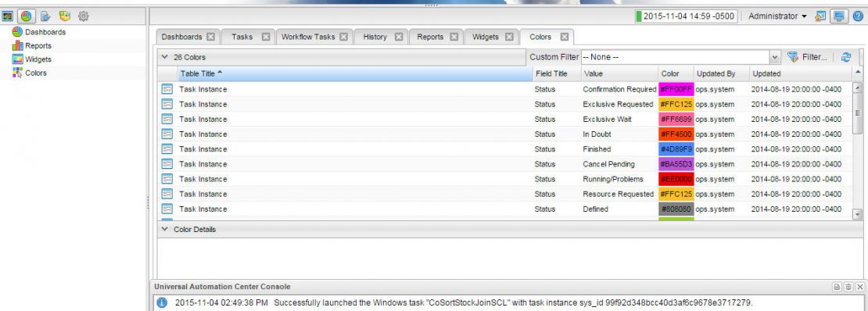Image resolution: width=868 pixels, height=311 pixels.
Task: Open record icon for Finished row
Action: pos(167,149)
